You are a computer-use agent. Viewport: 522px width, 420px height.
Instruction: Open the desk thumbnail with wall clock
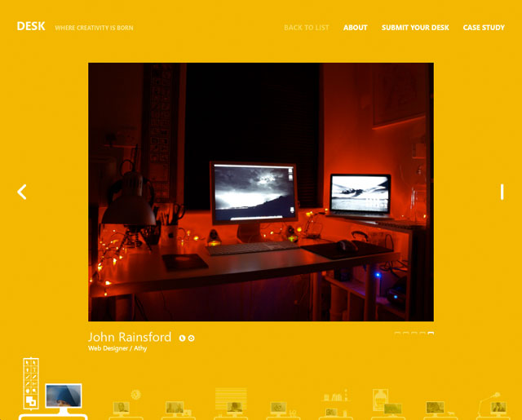(126, 405)
